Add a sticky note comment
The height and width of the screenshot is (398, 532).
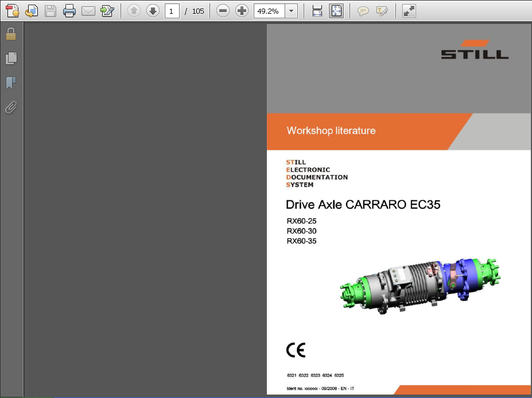[363, 11]
